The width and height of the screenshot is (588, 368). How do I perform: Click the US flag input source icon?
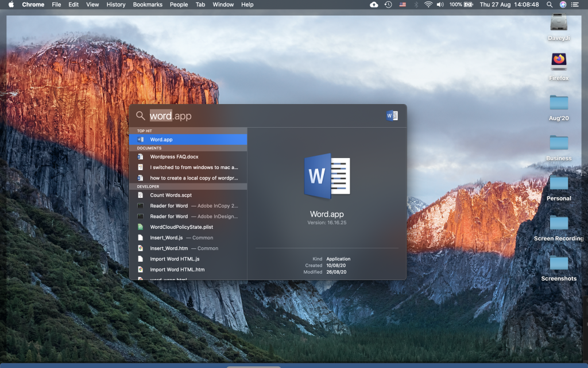403,5
